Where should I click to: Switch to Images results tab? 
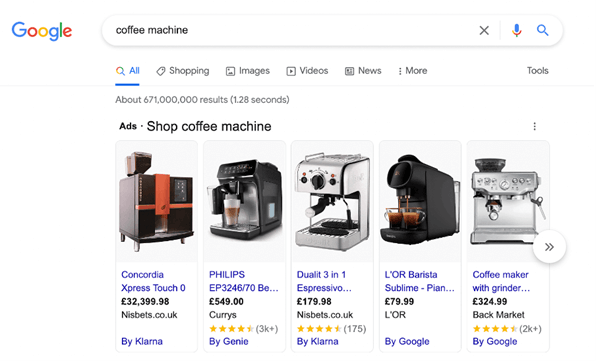[248, 71]
